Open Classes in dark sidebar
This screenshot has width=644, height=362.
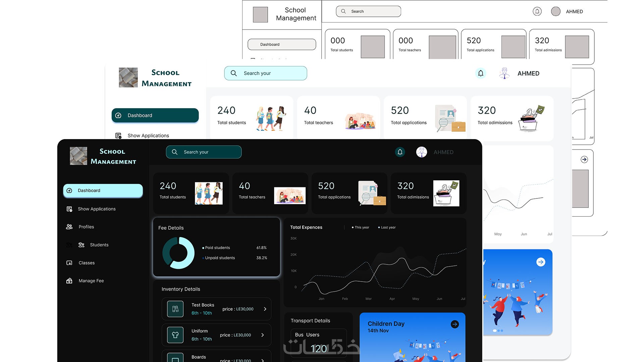pyautogui.click(x=87, y=263)
